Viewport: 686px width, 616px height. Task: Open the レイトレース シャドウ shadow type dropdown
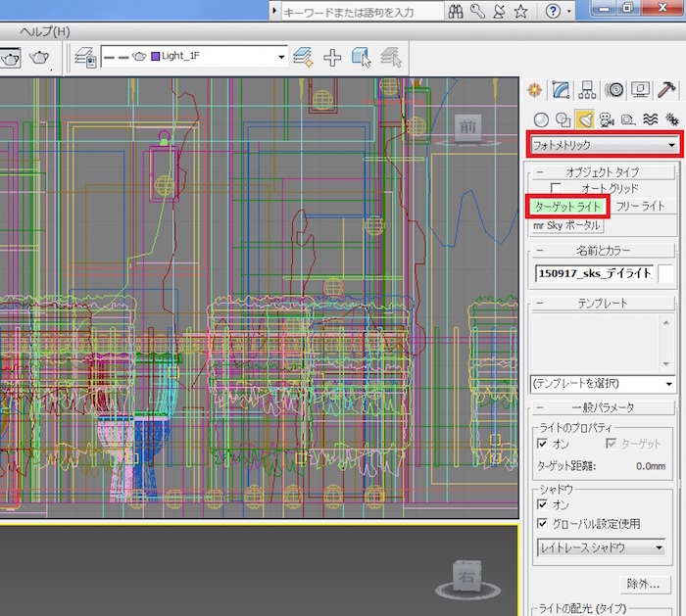602,547
